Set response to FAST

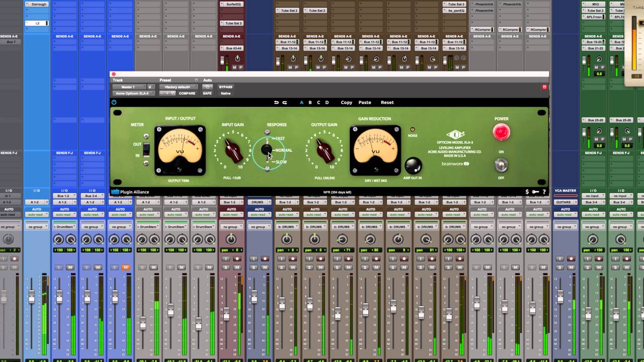point(280,138)
